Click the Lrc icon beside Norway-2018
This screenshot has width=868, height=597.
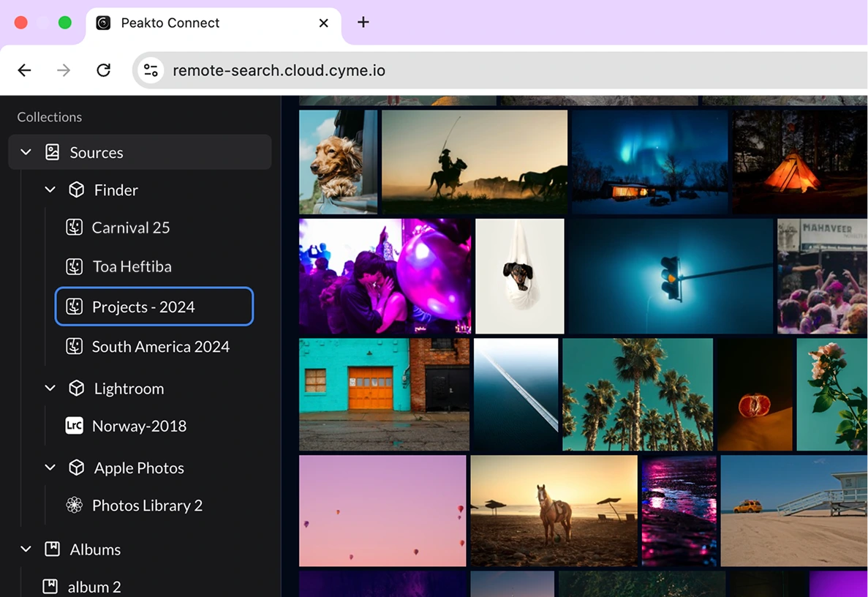point(74,425)
